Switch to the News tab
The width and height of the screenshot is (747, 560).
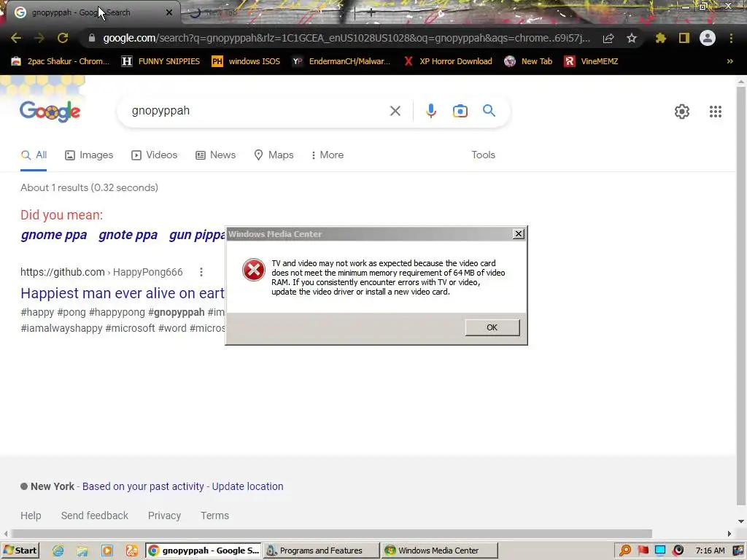(216, 155)
